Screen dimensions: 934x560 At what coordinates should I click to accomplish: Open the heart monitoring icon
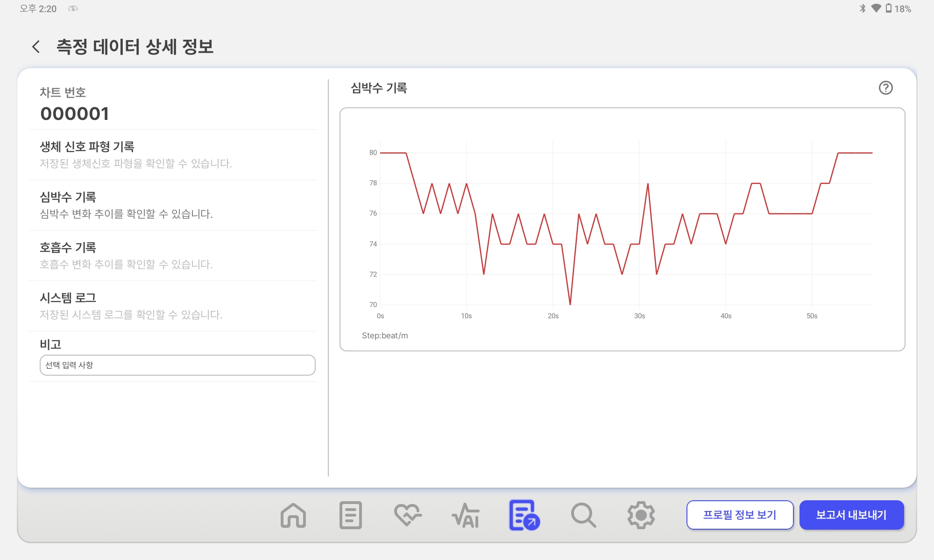point(408,515)
